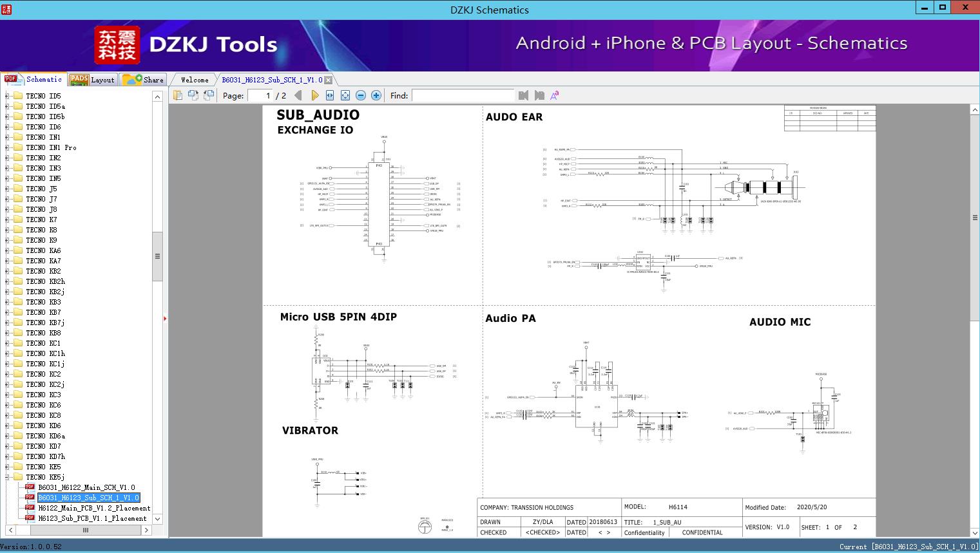Click the Micro USB 5PIN 4DIP heading

click(x=338, y=317)
